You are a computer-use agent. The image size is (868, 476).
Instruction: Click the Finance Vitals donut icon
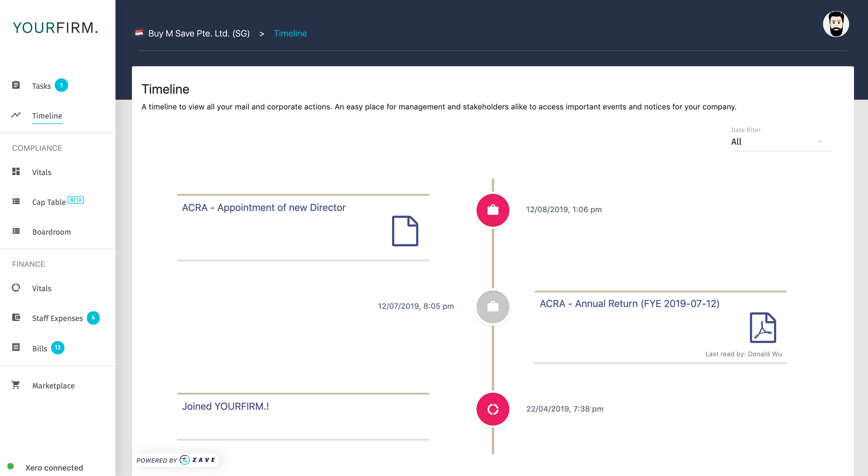click(16, 287)
